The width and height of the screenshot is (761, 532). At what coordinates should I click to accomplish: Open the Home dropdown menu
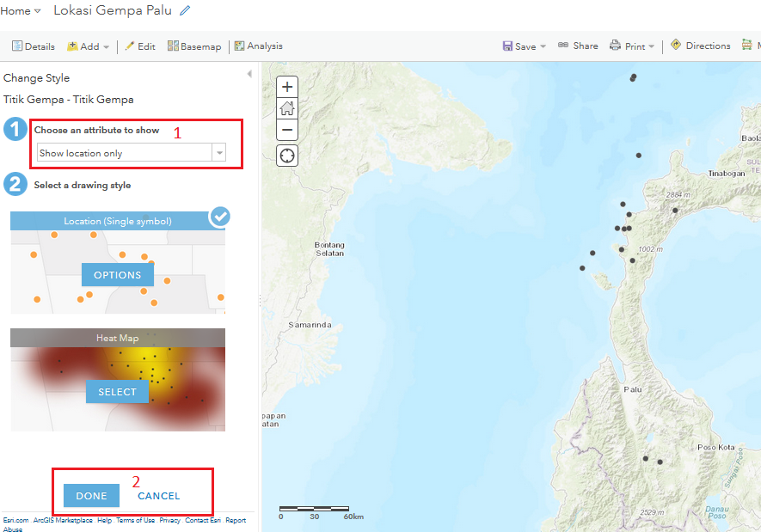[21, 10]
